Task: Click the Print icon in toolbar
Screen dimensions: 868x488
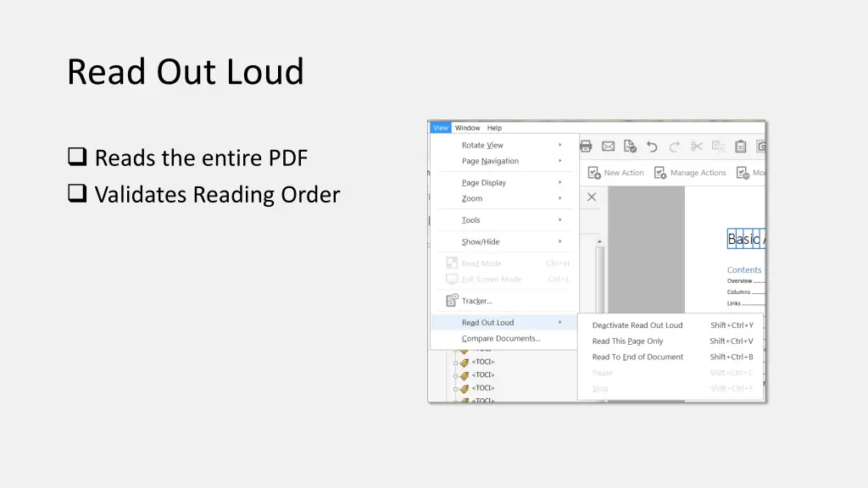Action: (x=586, y=147)
